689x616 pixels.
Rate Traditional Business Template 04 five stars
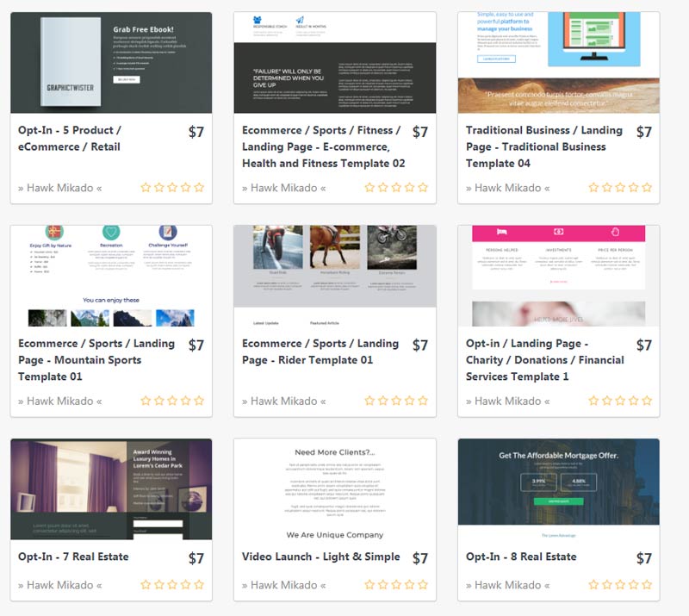click(647, 188)
